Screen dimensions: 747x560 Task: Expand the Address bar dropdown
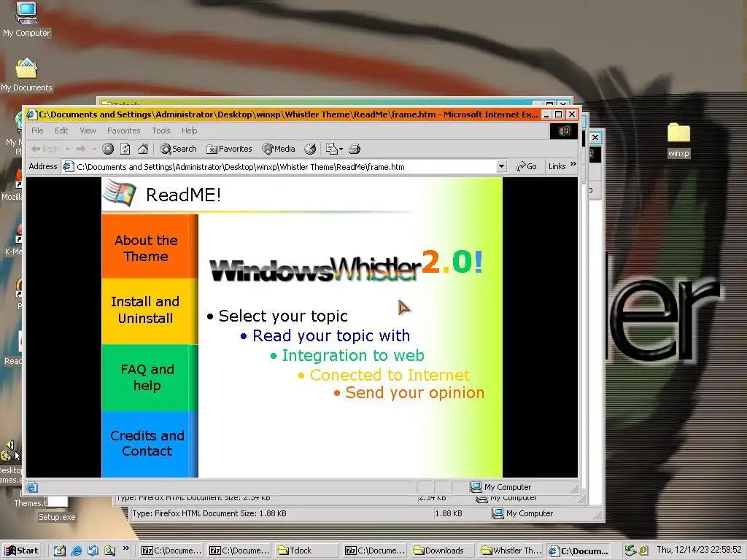501,167
